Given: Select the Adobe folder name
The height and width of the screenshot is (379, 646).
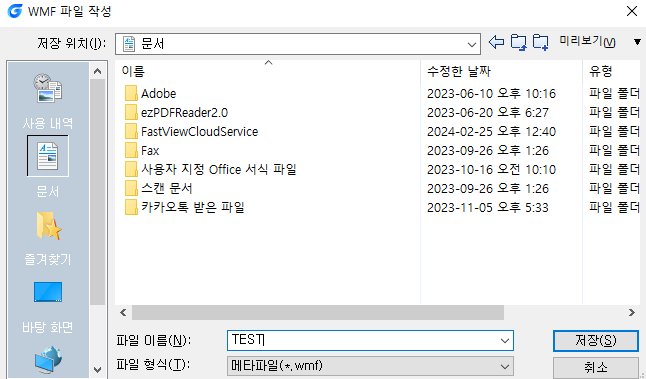Looking at the screenshot, I should click(159, 94).
